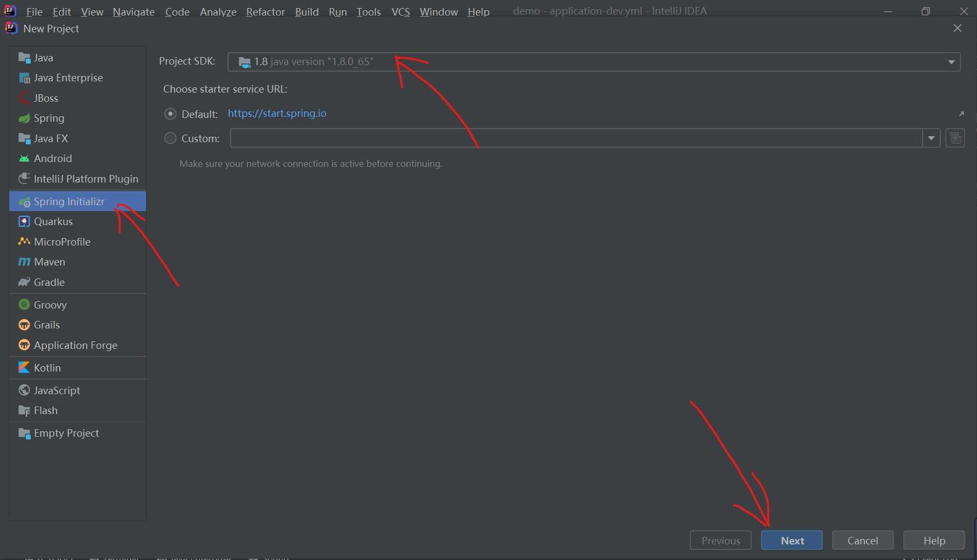Click the Java FX folder icon

24,138
